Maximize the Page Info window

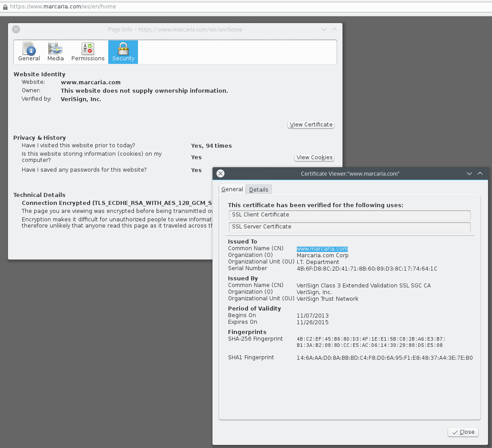[x=335, y=29]
